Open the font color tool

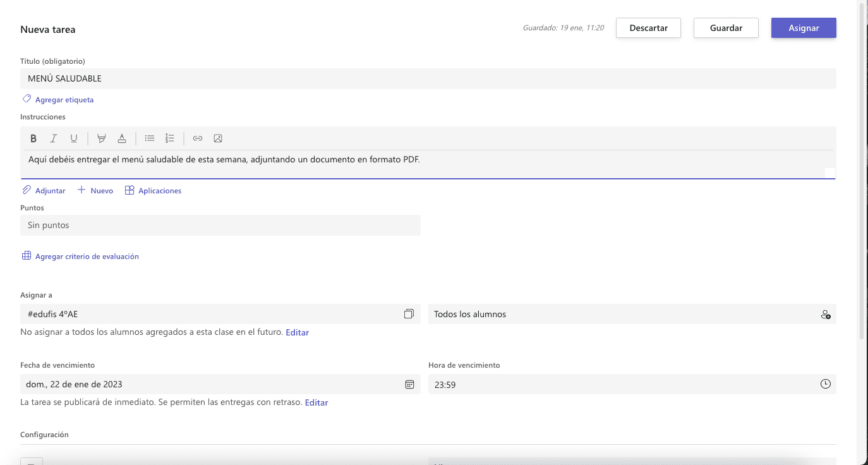122,138
